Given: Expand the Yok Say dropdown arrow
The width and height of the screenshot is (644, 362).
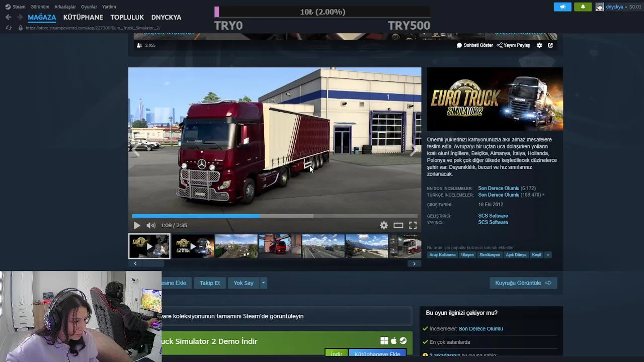Looking at the screenshot, I should [x=263, y=283].
